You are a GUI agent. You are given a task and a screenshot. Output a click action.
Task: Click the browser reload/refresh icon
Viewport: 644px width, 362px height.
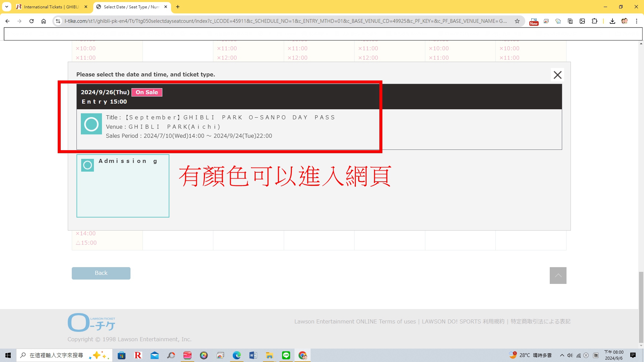point(32,21)
